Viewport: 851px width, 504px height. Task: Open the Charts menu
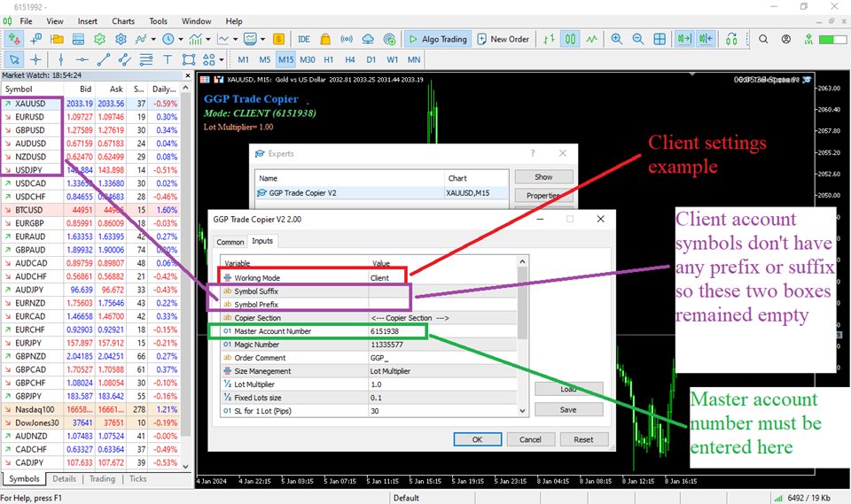pyautogui.click(x=123, y=21)
